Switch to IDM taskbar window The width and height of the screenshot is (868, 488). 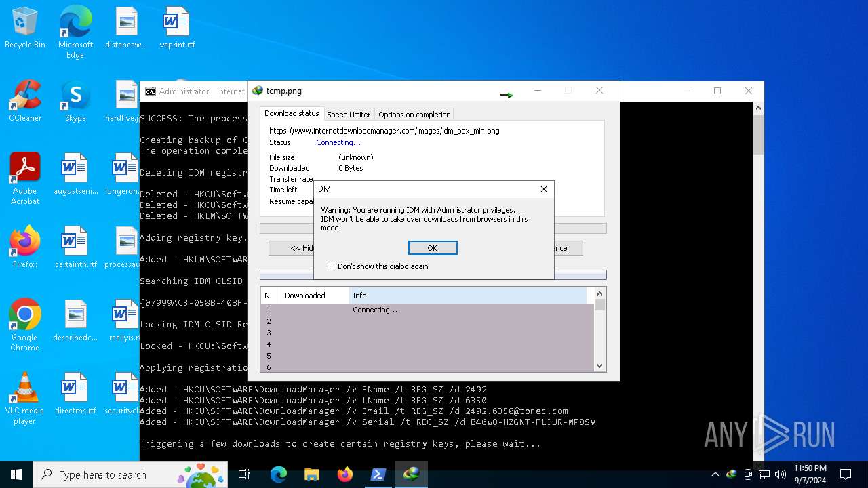tap(412, 474)
